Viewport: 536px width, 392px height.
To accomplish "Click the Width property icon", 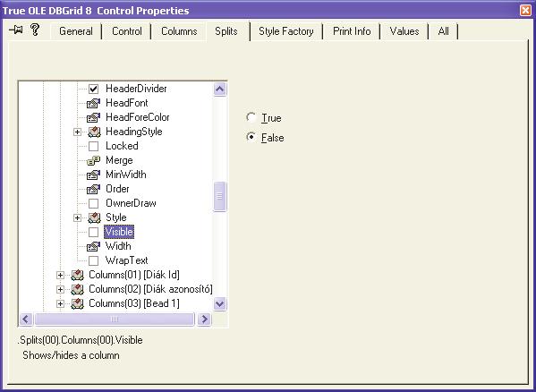I will 93,246.
